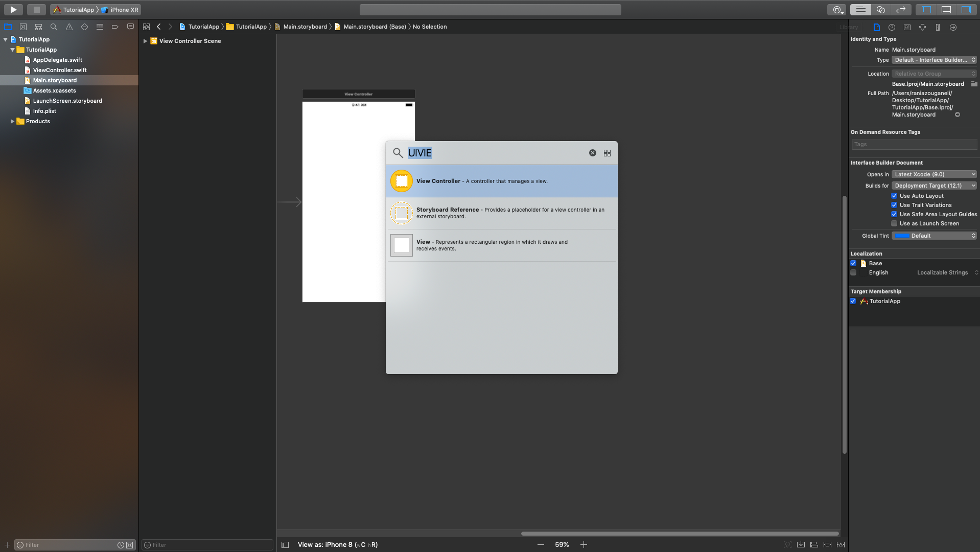Check Use as Launch Screen
This screenshot has height=552, width=980.
click(894, 223)
